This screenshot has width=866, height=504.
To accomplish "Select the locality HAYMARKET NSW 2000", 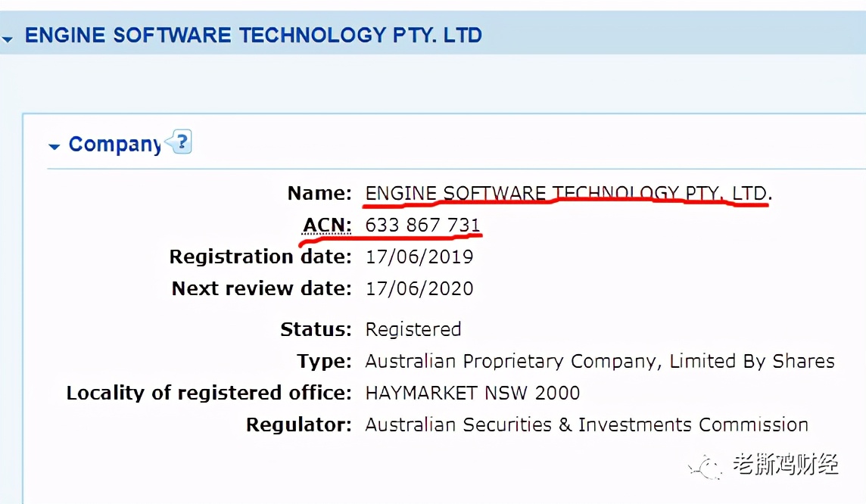I will [x=472, y=393].
